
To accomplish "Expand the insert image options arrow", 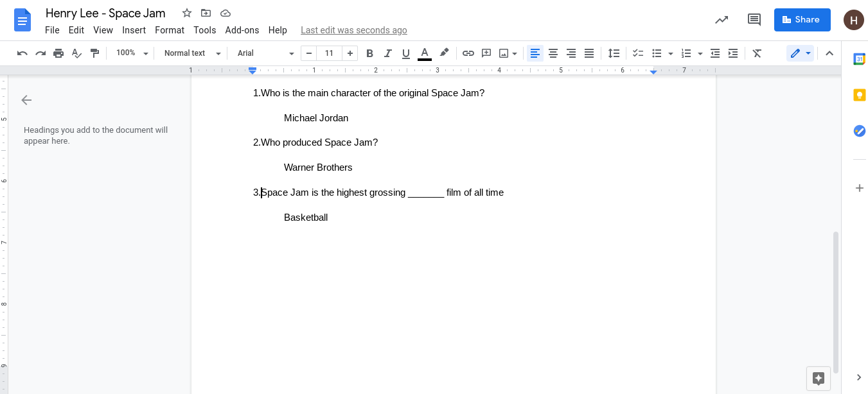I will click(x=515, y=53).
